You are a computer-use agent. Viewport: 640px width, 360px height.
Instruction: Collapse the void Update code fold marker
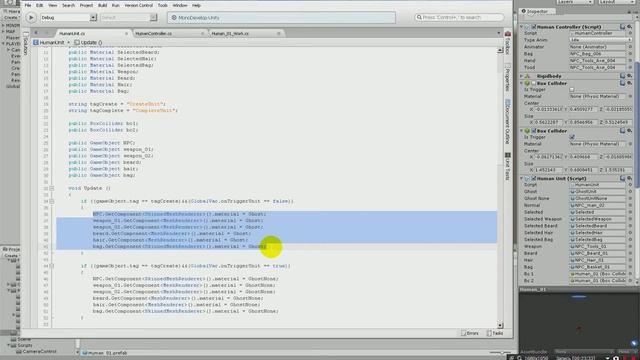(51, 189)
